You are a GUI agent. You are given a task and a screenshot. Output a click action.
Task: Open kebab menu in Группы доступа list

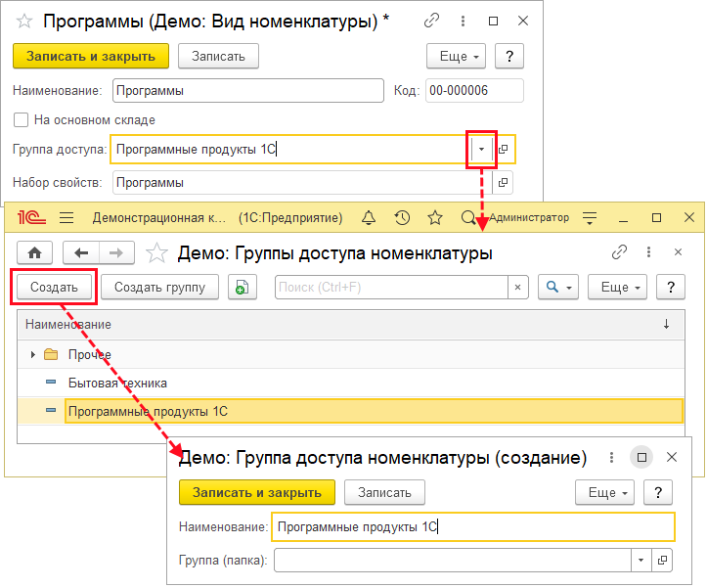(x=648, y=252)
